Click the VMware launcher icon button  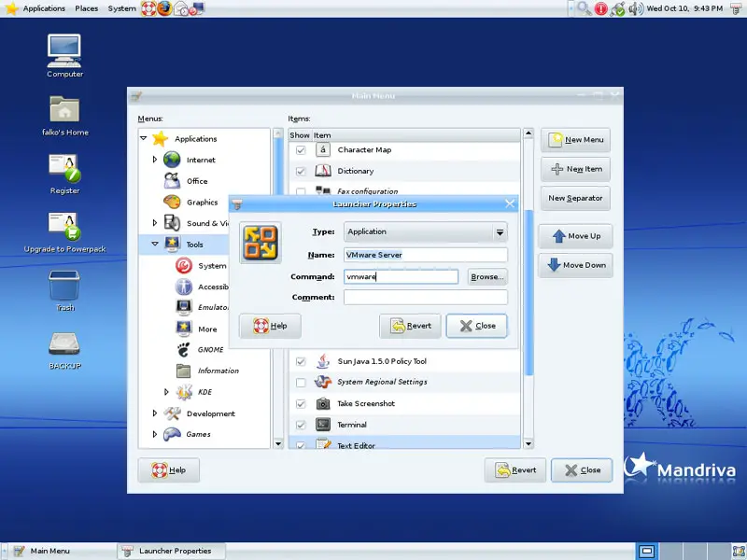(261, 243)
